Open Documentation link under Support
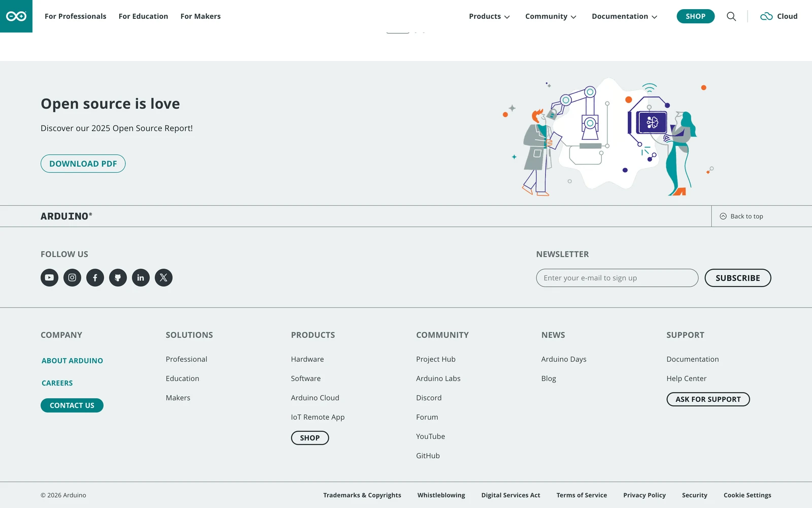The width and height of the screenshot is (812, 508). 693,359
